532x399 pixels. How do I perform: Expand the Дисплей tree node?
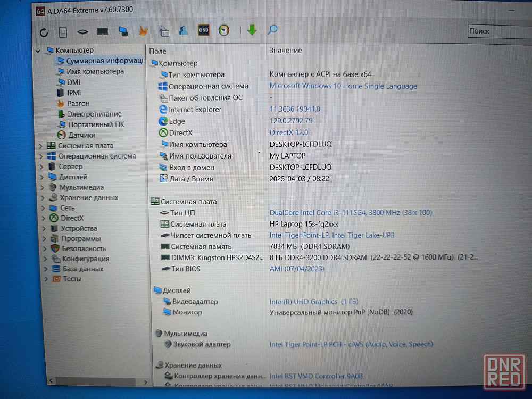42,177
